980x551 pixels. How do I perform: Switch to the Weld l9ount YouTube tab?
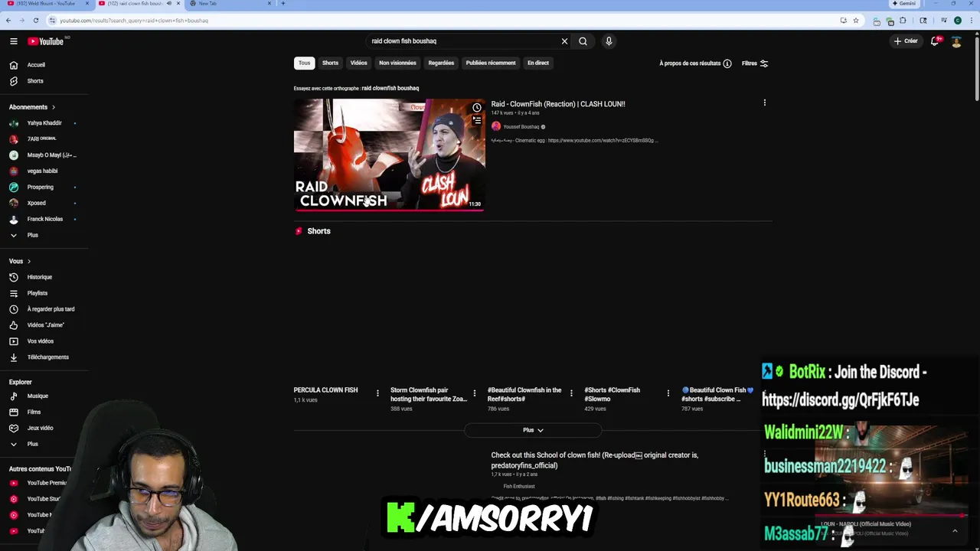[x=46, y=3]
